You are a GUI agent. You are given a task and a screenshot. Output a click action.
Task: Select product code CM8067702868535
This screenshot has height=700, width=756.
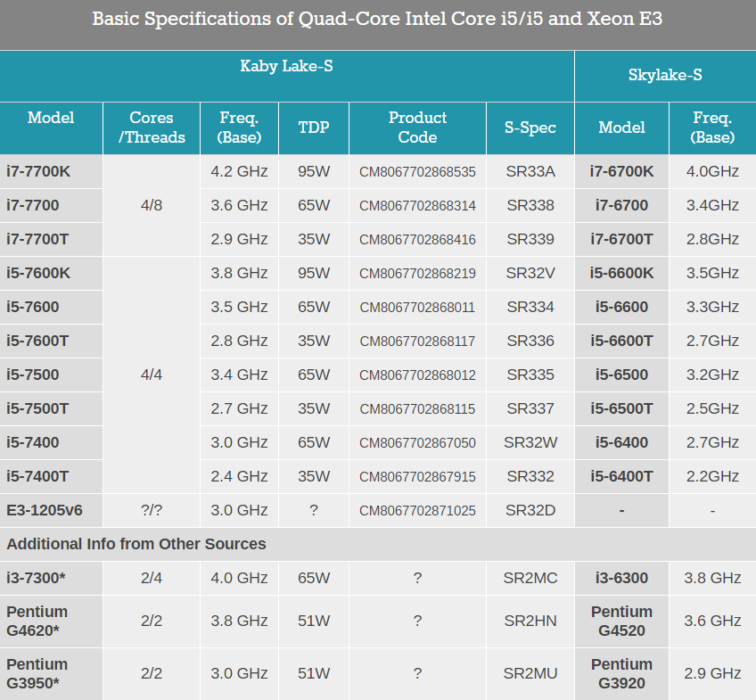point(417,171)
